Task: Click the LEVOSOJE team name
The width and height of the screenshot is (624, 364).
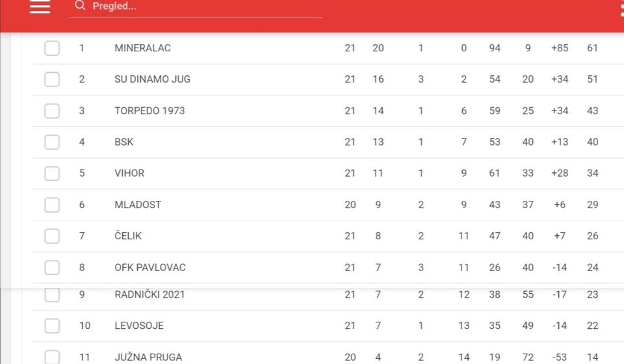Action: click(139, 326)
